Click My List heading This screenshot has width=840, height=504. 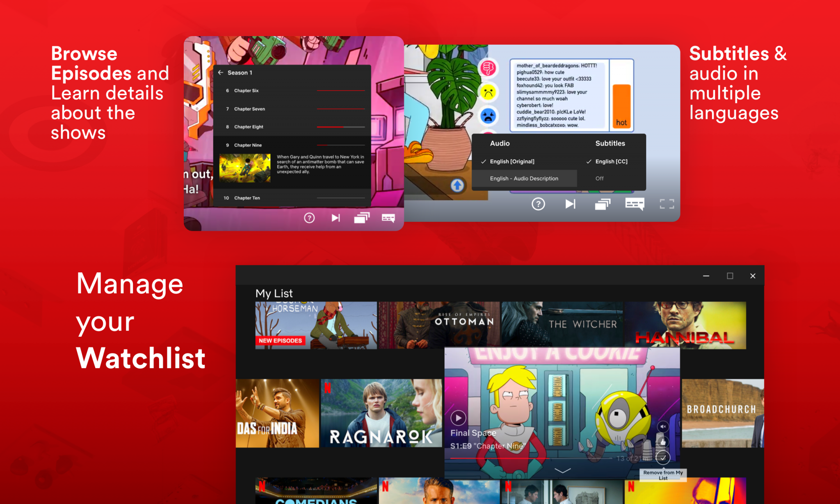click(x=274, y=293)
